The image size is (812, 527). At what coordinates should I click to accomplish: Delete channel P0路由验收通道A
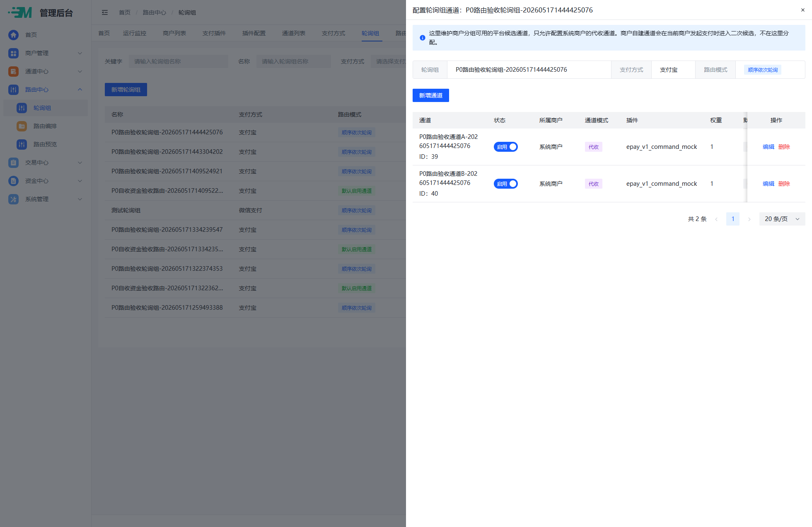[x=784, y=147]
